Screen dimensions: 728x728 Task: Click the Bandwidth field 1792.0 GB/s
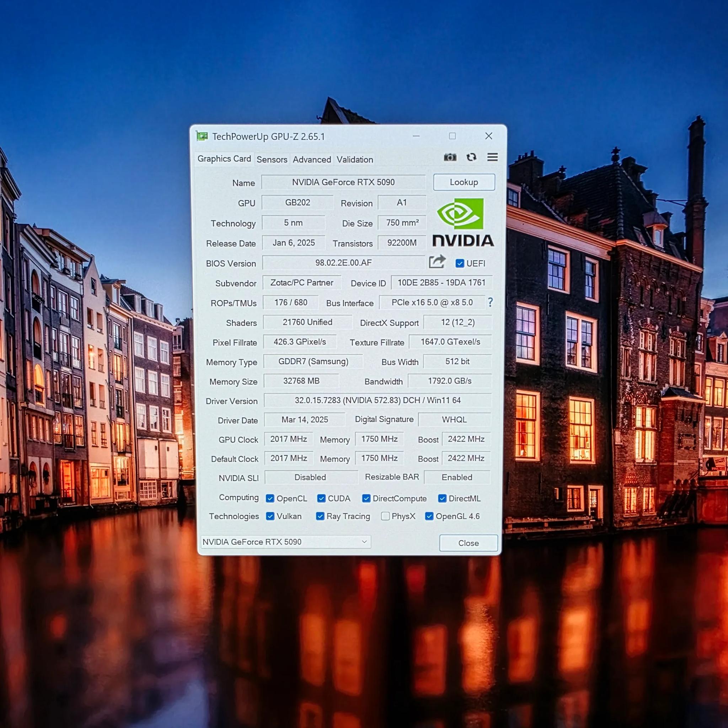450,381
